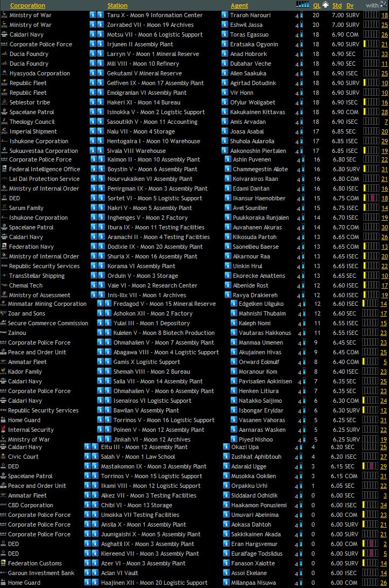Open info icon for Fanason Xalotte
Image resolution: width=389 pixels, height=588 pixels.
pyautogui.click(x=226, y=563)
